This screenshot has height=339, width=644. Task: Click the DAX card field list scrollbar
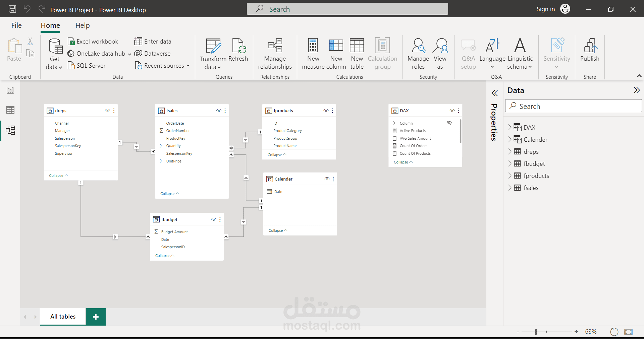(461, 131)
